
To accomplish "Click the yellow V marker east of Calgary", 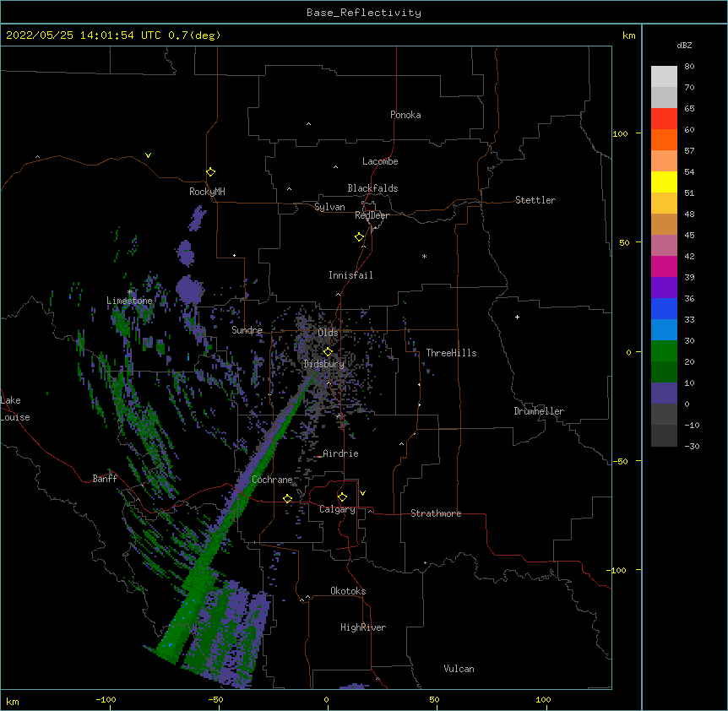I will pyautogui.click(x=362, y=493).
